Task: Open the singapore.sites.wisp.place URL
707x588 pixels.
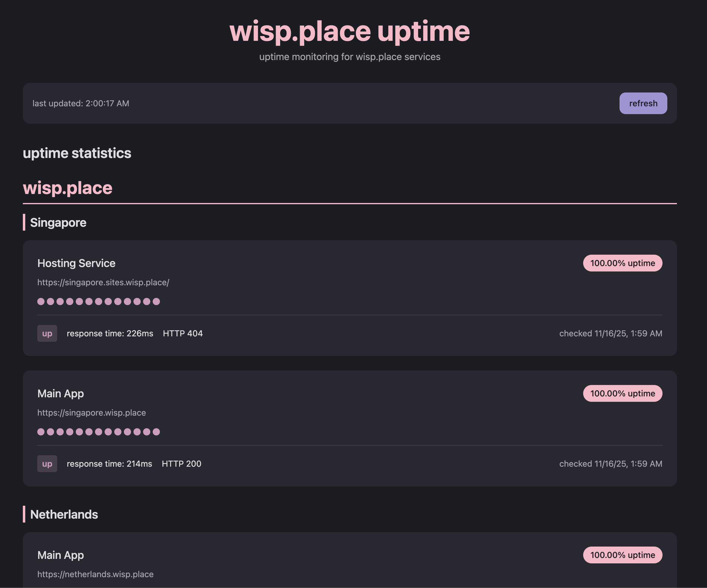Action: tap(103, 282)
